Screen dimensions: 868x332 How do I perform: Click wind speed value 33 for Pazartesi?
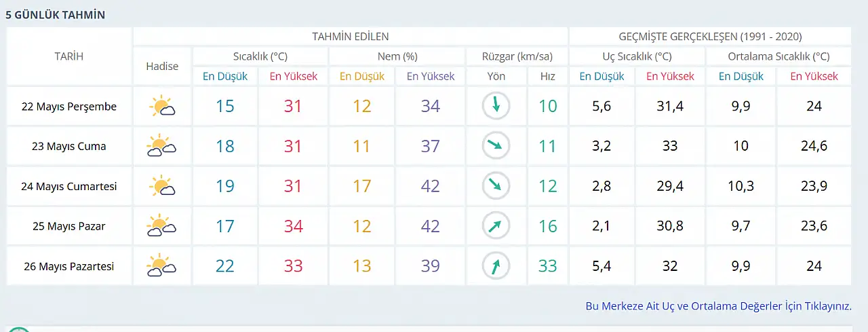tap(548, 266)
